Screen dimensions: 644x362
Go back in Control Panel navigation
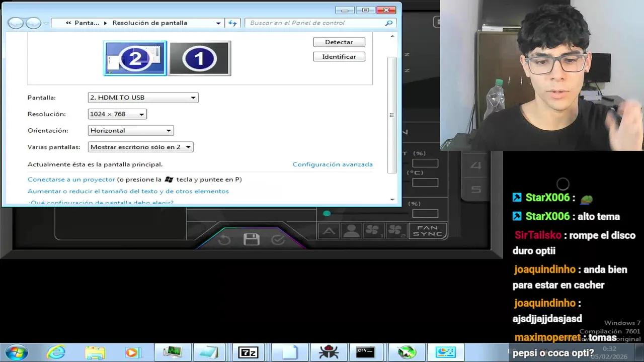pyautogui.click(x=16, y=23)
